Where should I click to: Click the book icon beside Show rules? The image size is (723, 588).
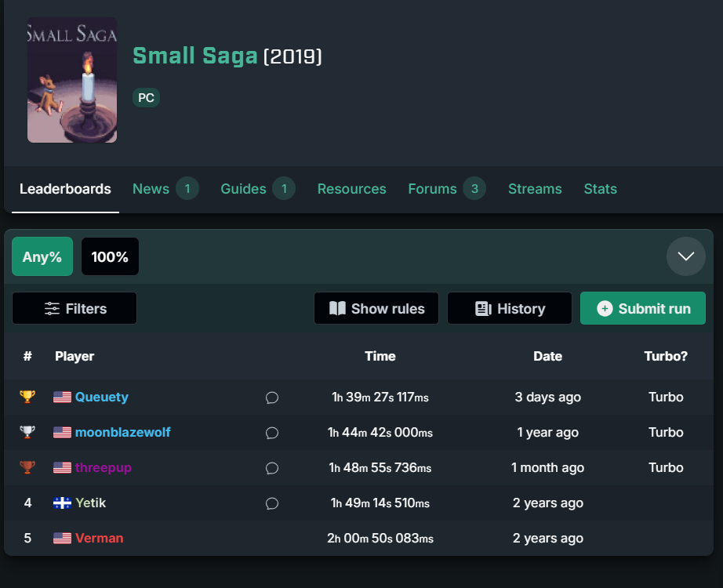(x=337, y=309)
